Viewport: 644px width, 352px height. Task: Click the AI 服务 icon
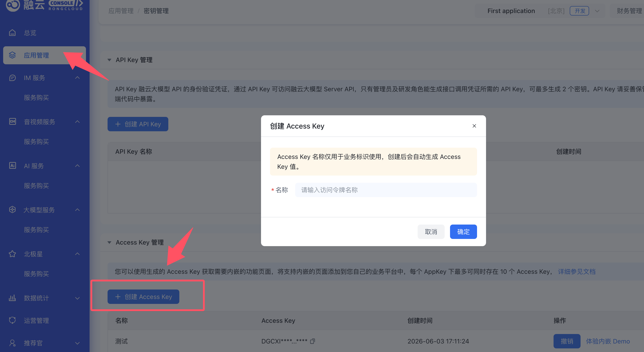pos(12,165)
